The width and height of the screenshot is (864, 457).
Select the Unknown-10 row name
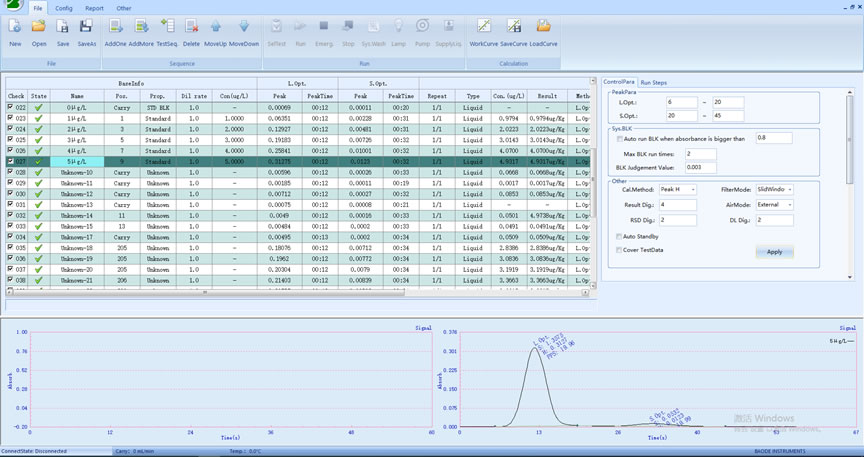[77, 173]
